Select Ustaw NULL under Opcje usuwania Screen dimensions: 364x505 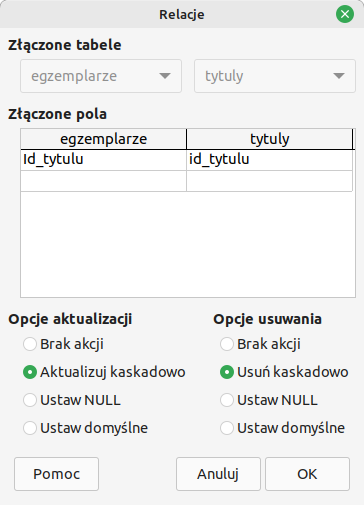269,400
